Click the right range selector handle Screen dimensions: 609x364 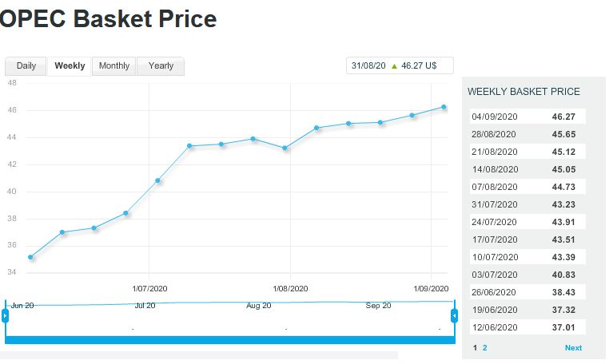coord(454,315)
